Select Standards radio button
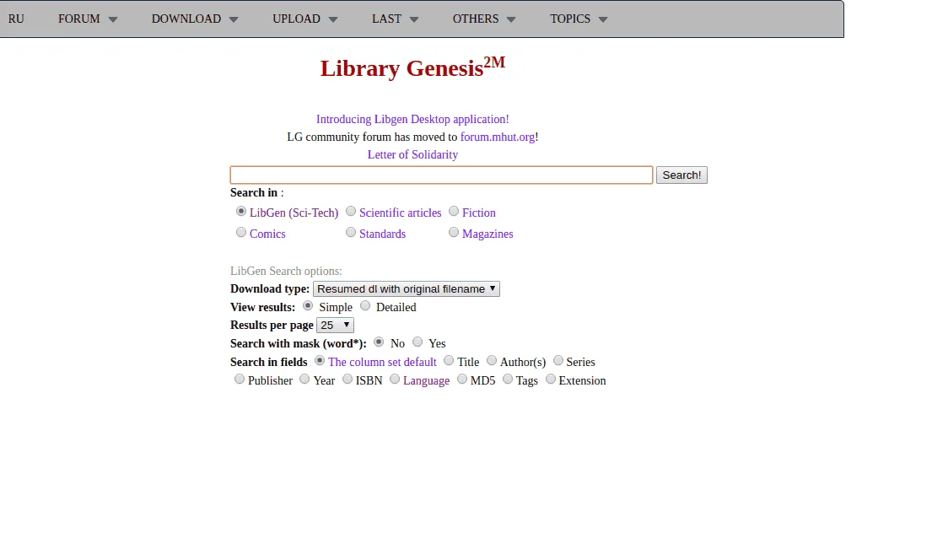This screenshot has height=560, width=932. 351,233
